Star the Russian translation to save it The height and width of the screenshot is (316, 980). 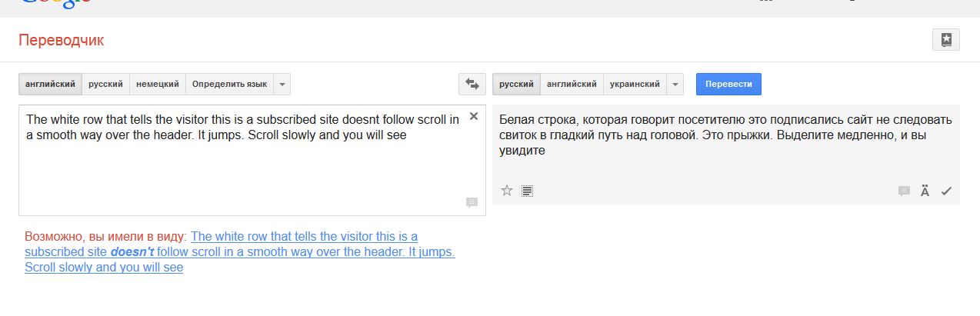(x=507, y=191)
